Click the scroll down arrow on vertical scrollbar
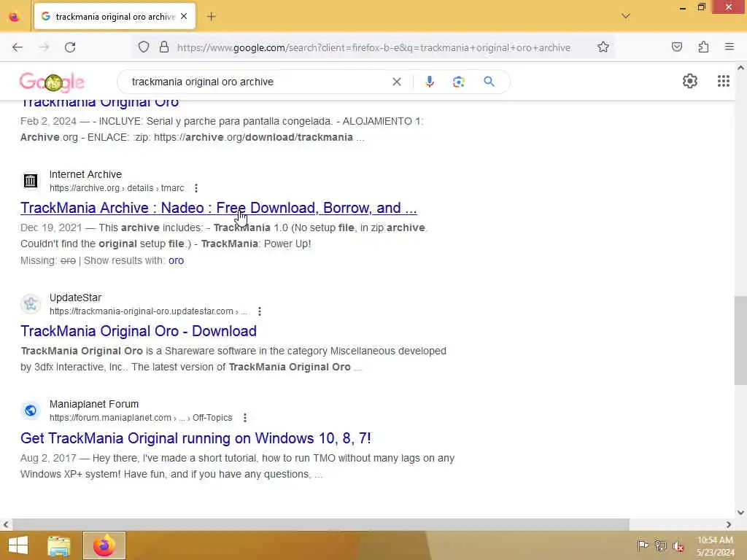The height and width of the screenshot is (560, 747). tap(740, 513)
